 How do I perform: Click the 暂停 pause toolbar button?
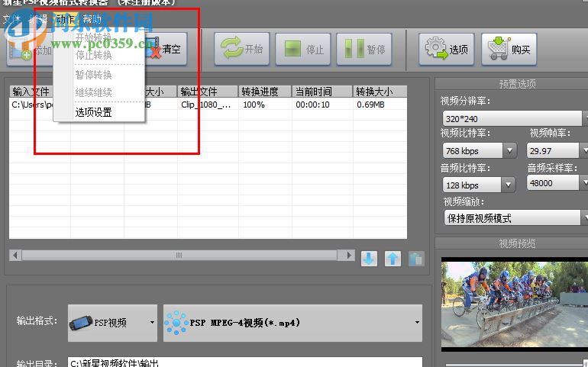[364, 49]
